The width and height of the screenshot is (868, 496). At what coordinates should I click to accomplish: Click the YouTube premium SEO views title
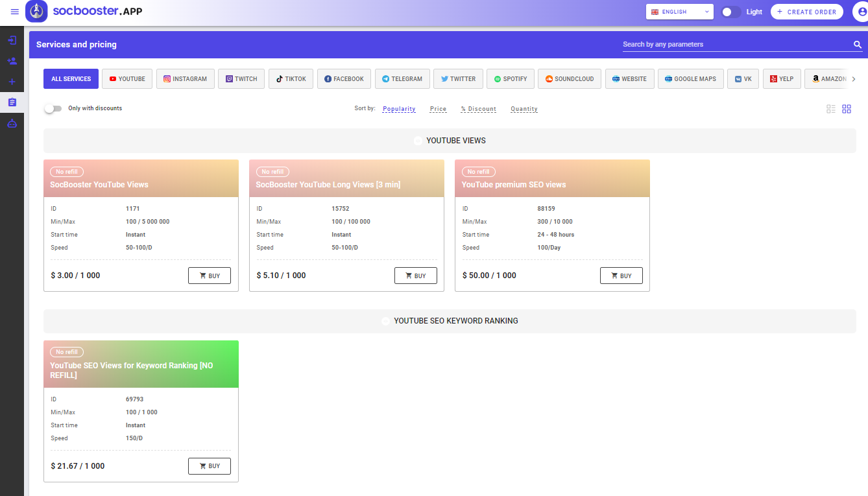point(514,185)
